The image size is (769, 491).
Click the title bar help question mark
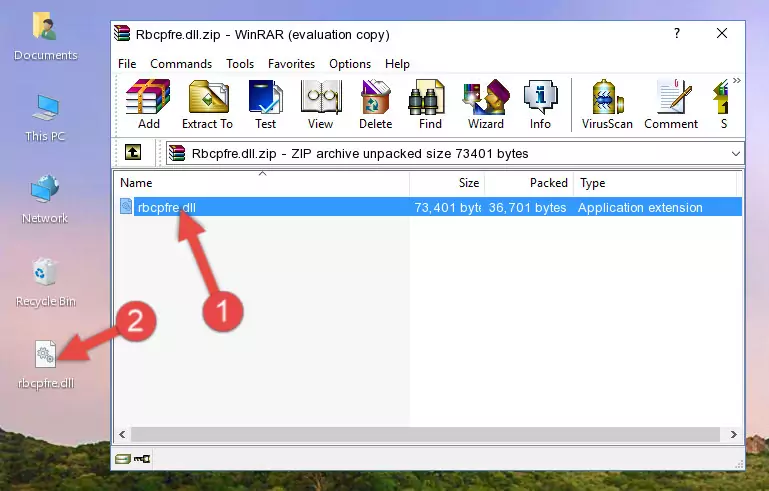pos(677,33)
